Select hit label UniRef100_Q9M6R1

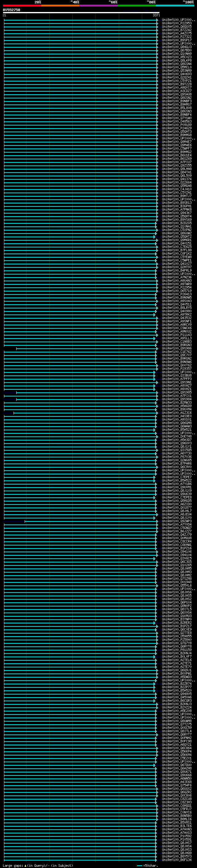[x=177, y=240]
